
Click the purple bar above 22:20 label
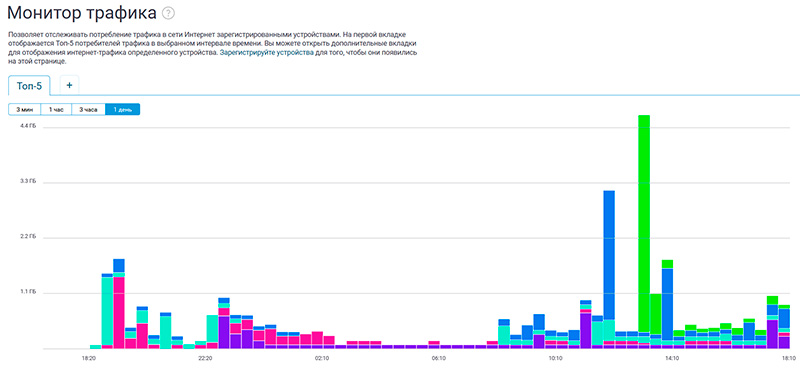pyautogui.click(x=223, y=332)
